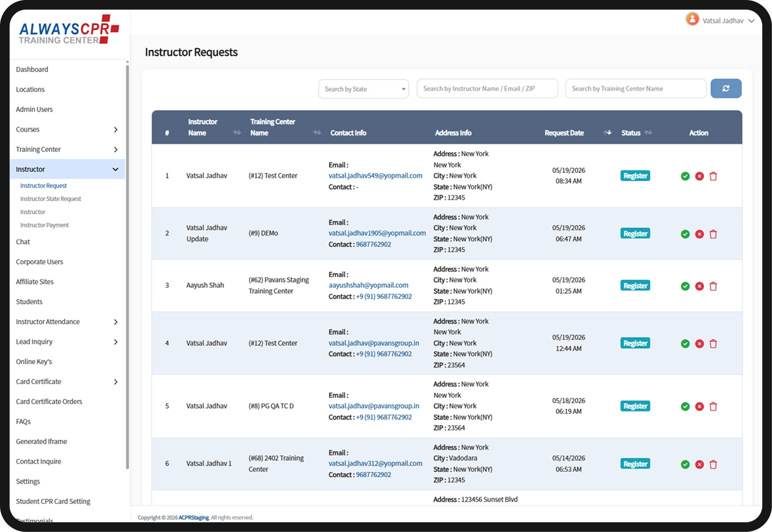This screenshot has height=532, width=772.
Task: Expand the Courses sidebar menu
Action: coord(67,130)
